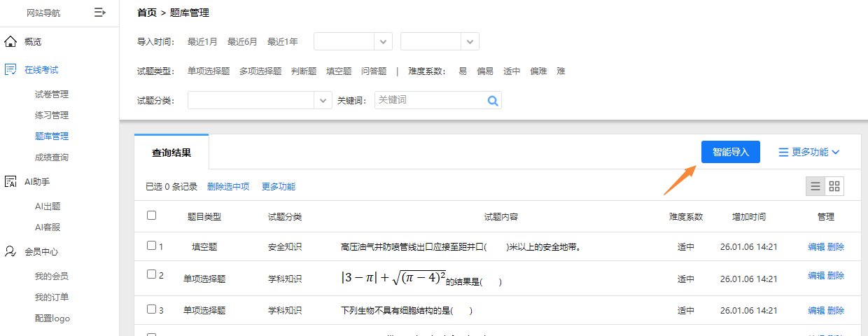Collapse the sidebar with the menu toggle icon

(x=100, y=12)
